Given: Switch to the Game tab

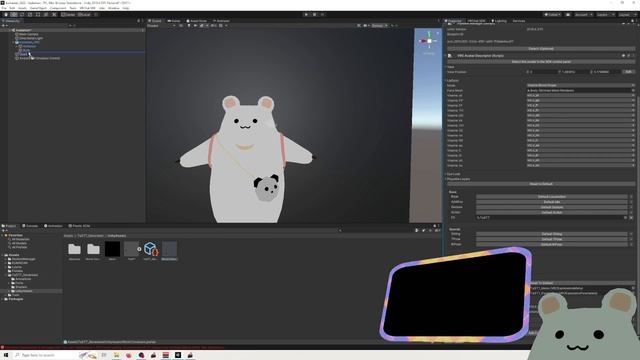Looking at the screenshot, I should [174, 21].
